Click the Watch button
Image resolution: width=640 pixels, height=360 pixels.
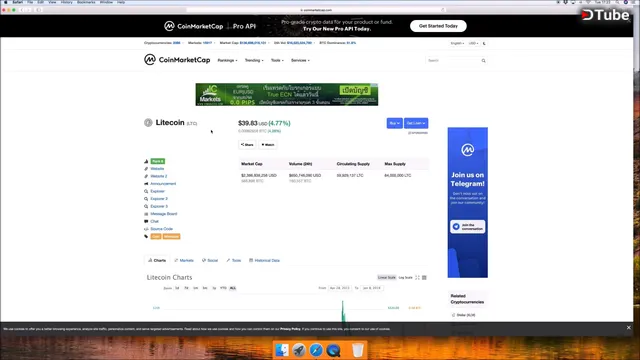268,144
